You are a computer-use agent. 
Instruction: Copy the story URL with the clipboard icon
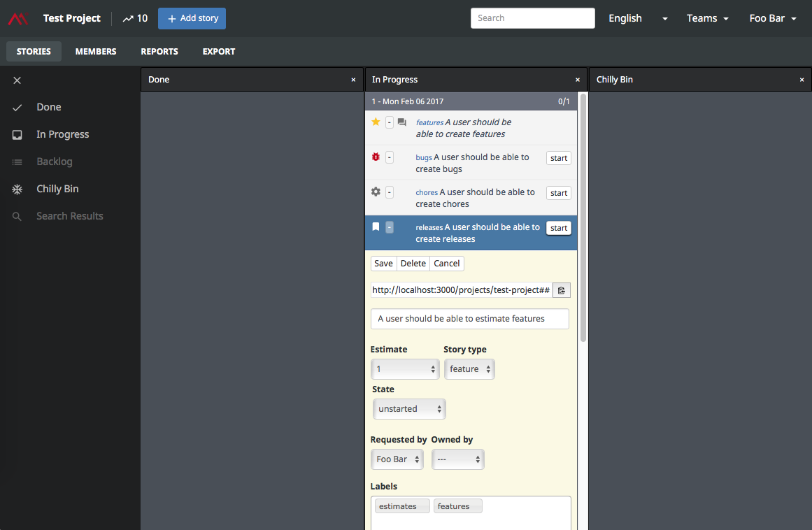pyautogui.click(x=562, y=289)
